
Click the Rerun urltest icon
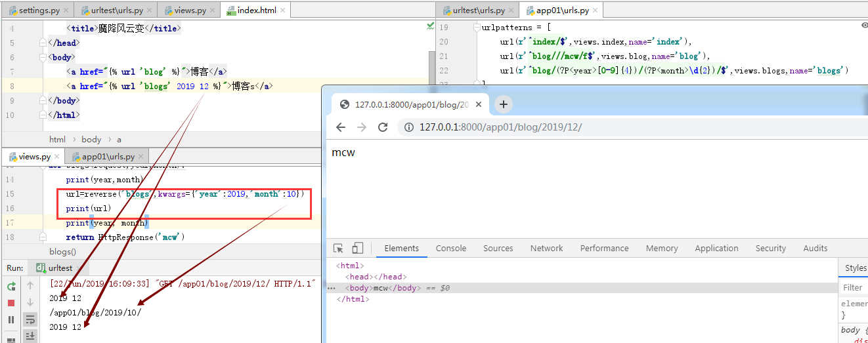click(11, 287)
